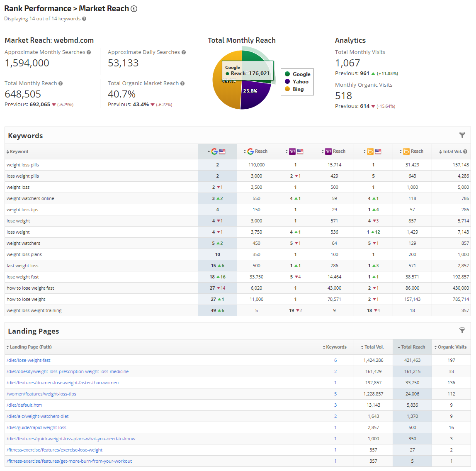Screen dimensions: 476x471
Task: Click the Landing Pages filter funnel icon
Action: pos(462,330)
